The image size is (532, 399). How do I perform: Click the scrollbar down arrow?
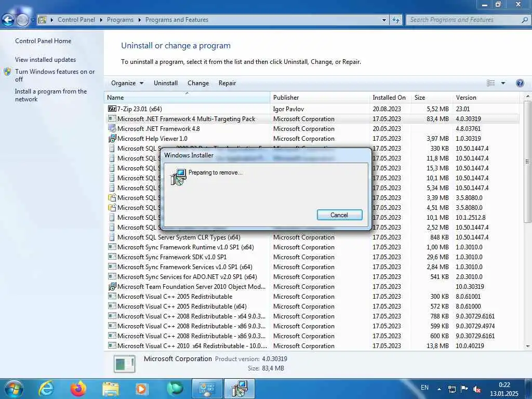coord(528,347)
